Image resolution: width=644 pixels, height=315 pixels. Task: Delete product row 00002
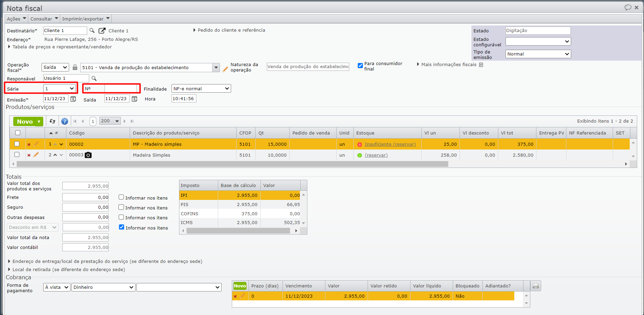pos(29,144)
